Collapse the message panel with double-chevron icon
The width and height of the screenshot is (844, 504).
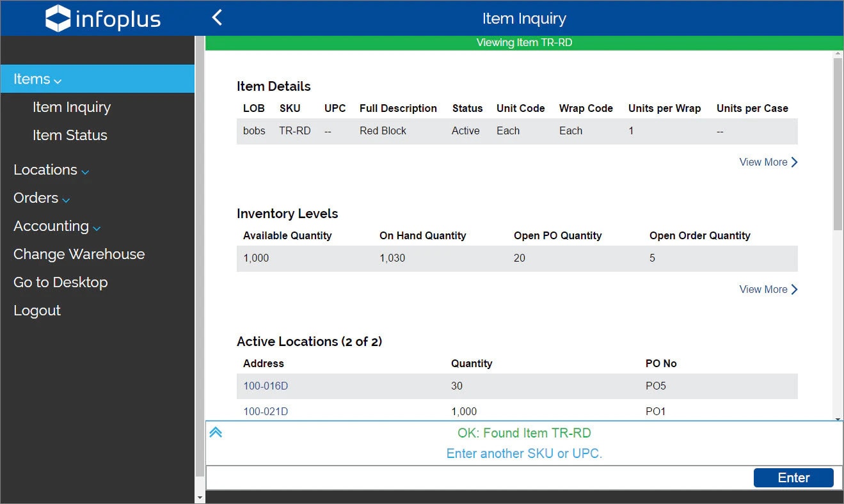tap(216, 432)
